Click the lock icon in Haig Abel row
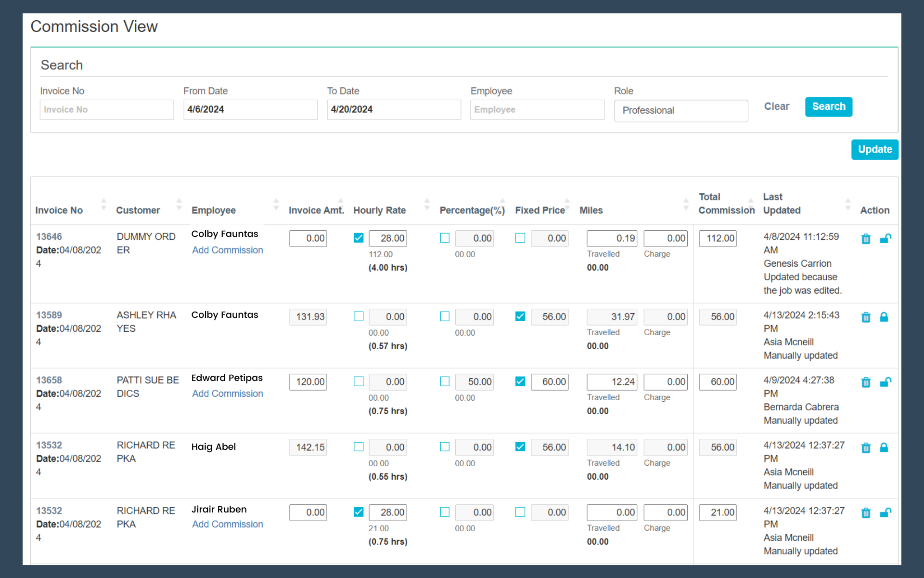 [884, 447]
